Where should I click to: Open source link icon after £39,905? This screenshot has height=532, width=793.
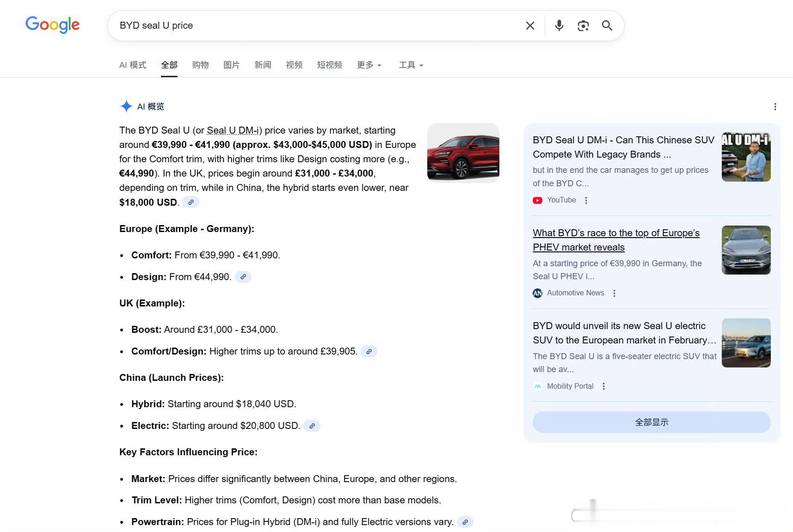point(369,351)
